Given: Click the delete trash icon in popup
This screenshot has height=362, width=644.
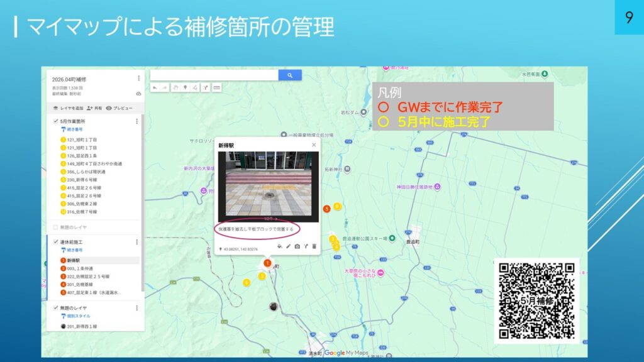Looking at the screenshot, I should [314, 246].
